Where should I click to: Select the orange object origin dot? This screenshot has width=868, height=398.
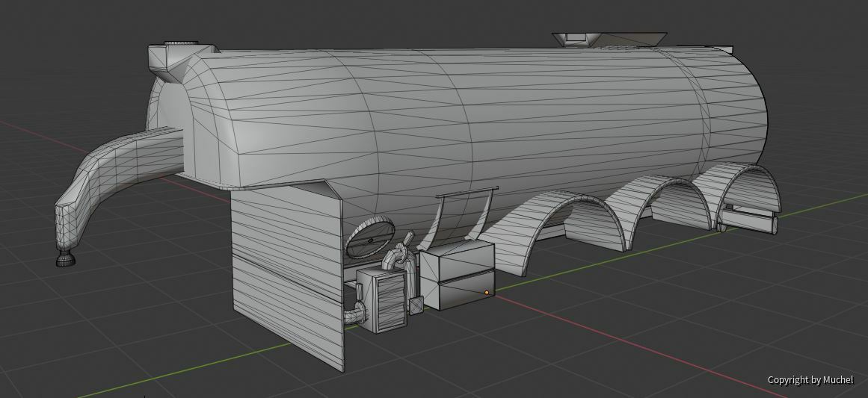click(487, 293)
